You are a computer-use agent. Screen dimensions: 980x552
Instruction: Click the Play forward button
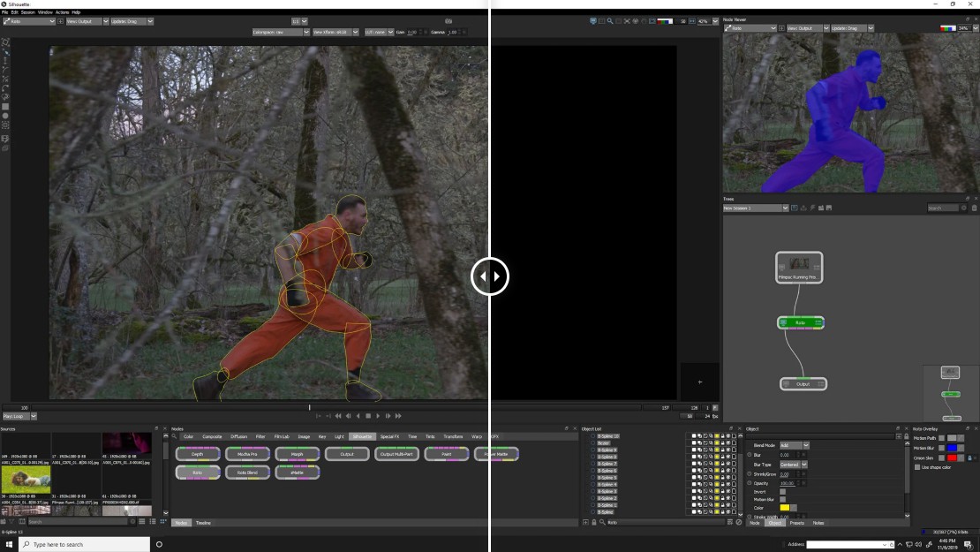pyautogui.click(x=378, y=416)
